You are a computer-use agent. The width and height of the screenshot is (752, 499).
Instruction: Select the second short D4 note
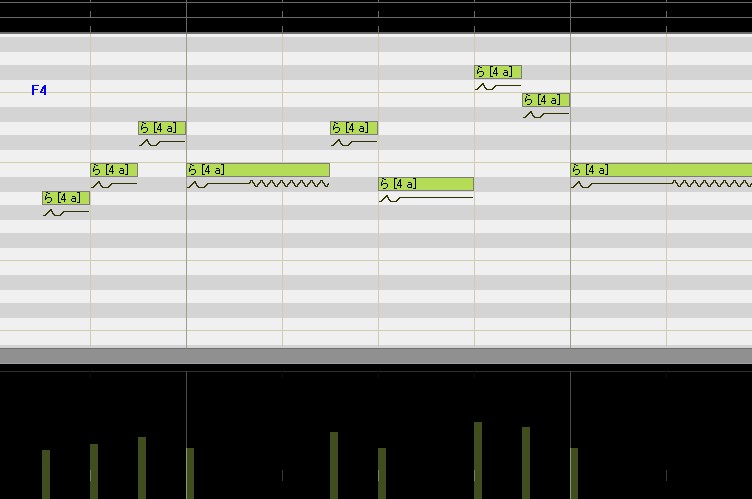pyautogui.click(x=354, y=128)
